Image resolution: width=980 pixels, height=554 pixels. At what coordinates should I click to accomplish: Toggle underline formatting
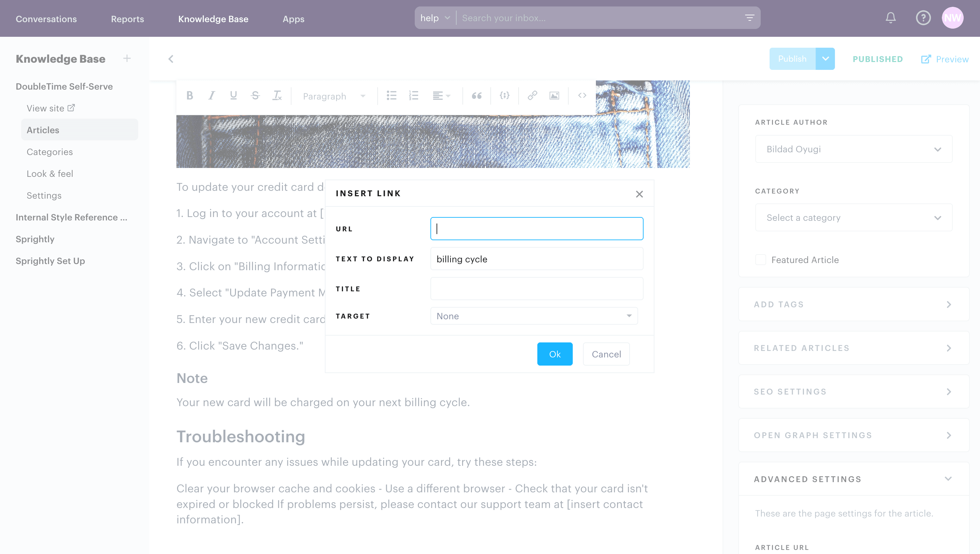pos(233,95)
